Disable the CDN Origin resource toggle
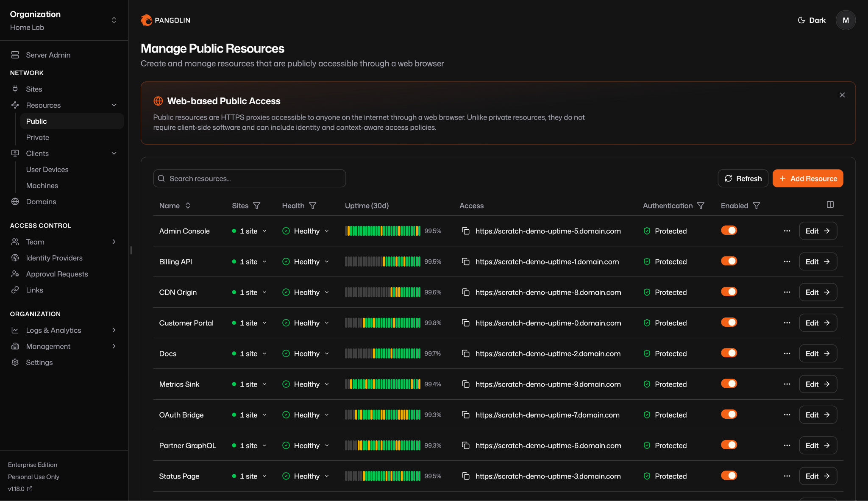This screenshot has width=868, height=501. pos(729,292)
